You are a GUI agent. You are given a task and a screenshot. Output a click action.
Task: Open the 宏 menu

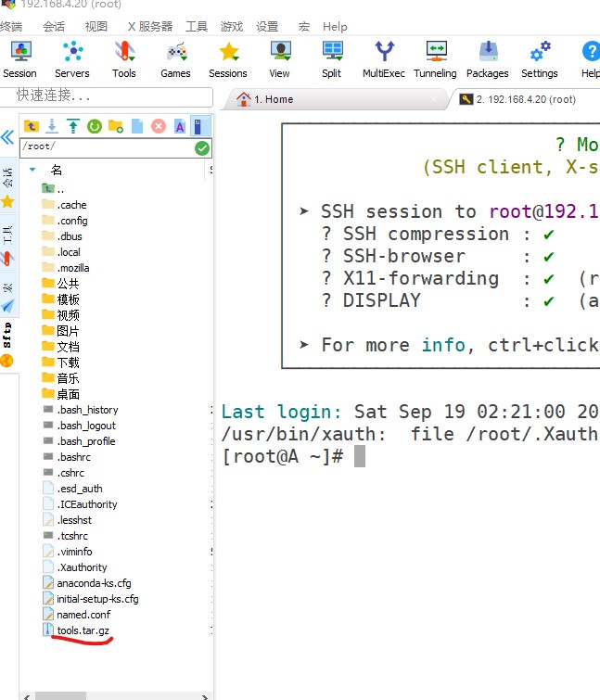click(304, 26)
